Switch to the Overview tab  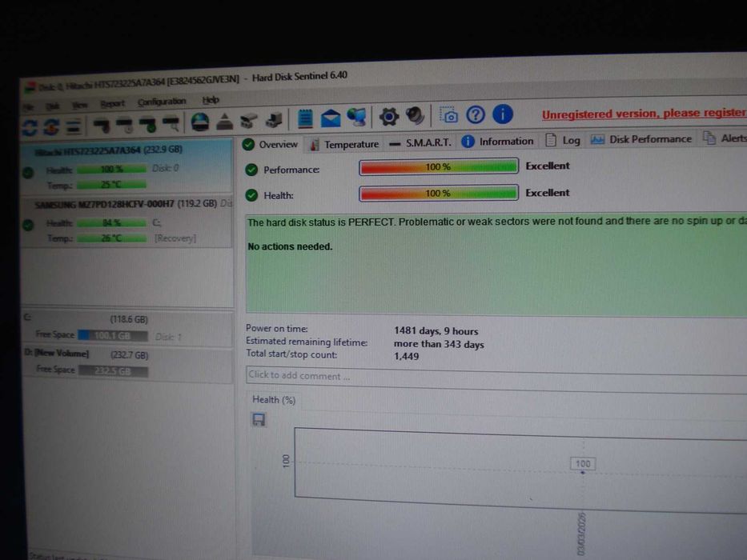click(270, 144)
